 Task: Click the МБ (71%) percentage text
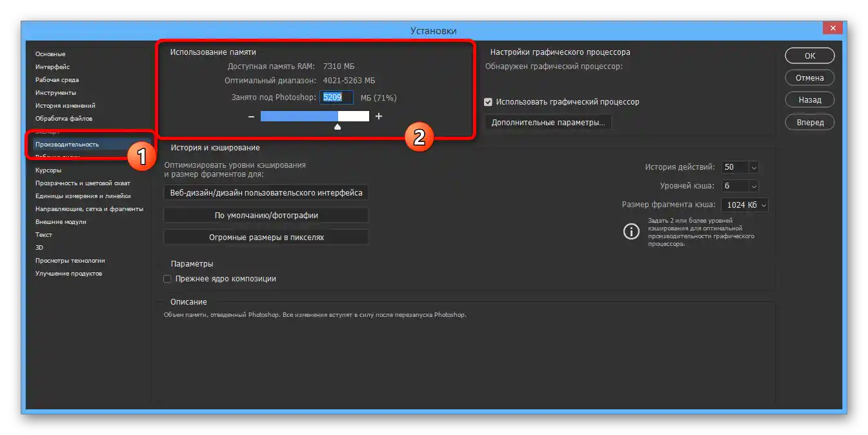tap(378, 98)
